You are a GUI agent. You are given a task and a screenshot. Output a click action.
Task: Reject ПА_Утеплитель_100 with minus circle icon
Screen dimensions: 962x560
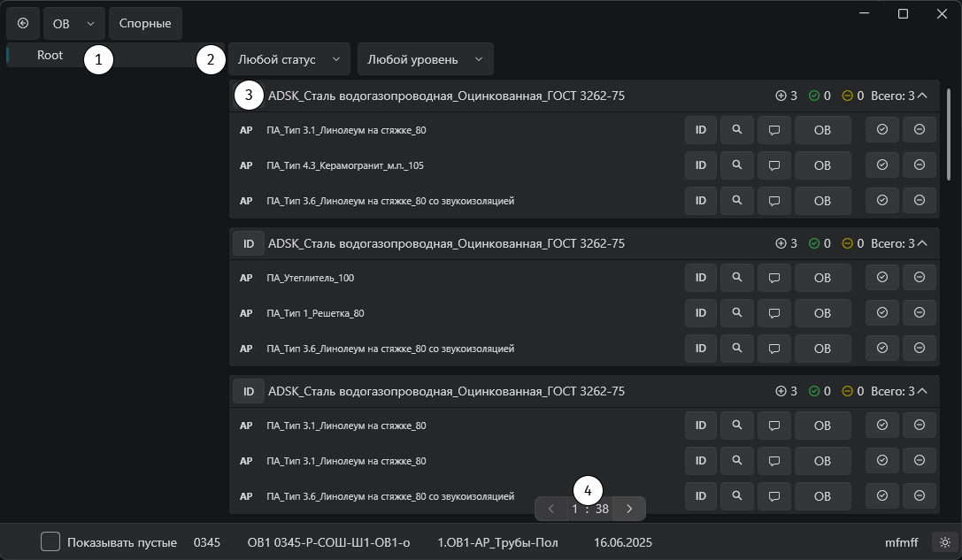[919, 278]
